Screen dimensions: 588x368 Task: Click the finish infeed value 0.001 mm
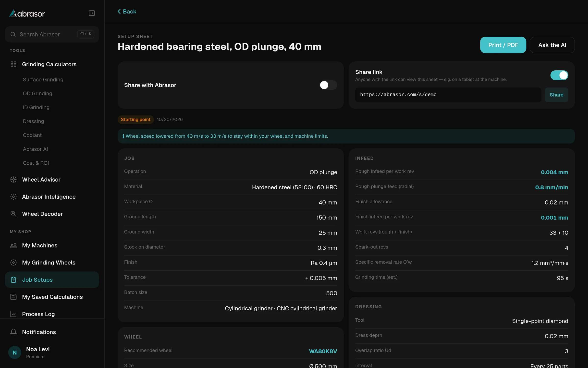click(554, 218)
